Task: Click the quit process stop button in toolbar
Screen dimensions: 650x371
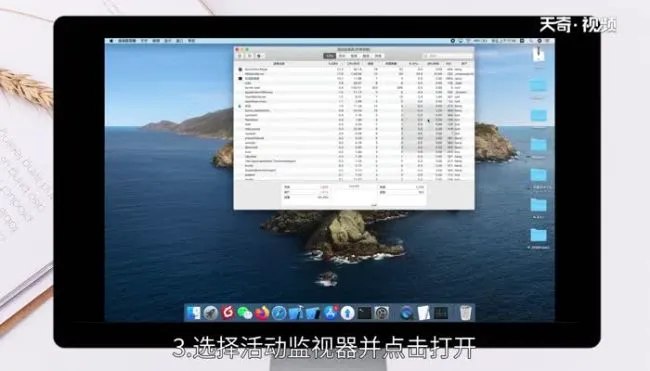Action: tap(241, 56)
